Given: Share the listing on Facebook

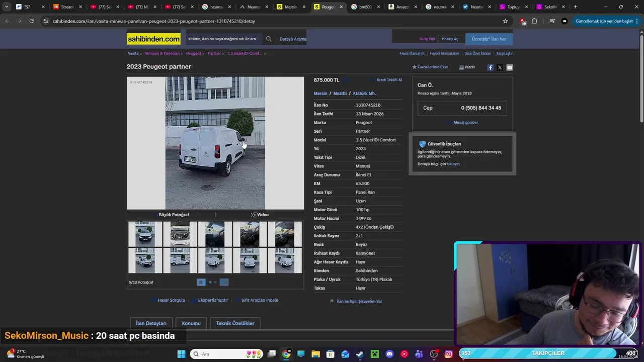Looking at the screenshot, I should pos(490,67).
